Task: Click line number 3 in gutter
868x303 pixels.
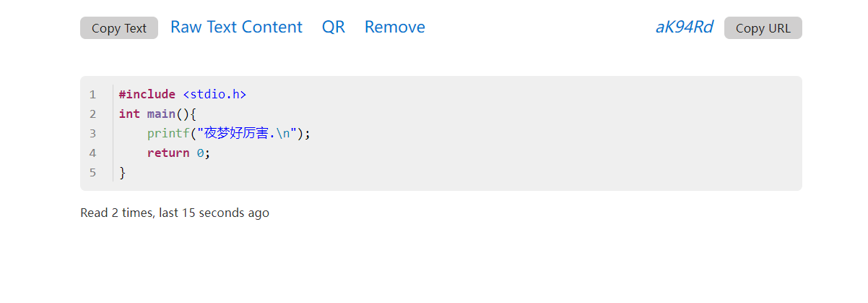Action: click(x=92, y=134)
